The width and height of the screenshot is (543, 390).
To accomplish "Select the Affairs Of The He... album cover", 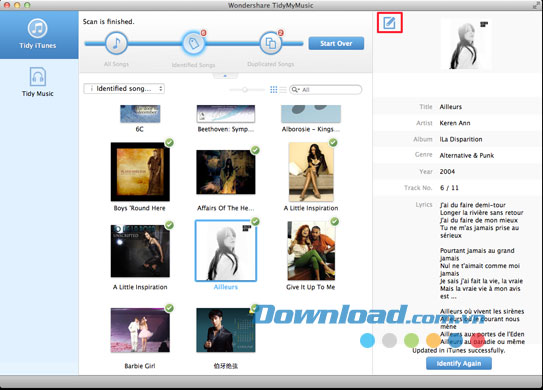I will point(226,172).
